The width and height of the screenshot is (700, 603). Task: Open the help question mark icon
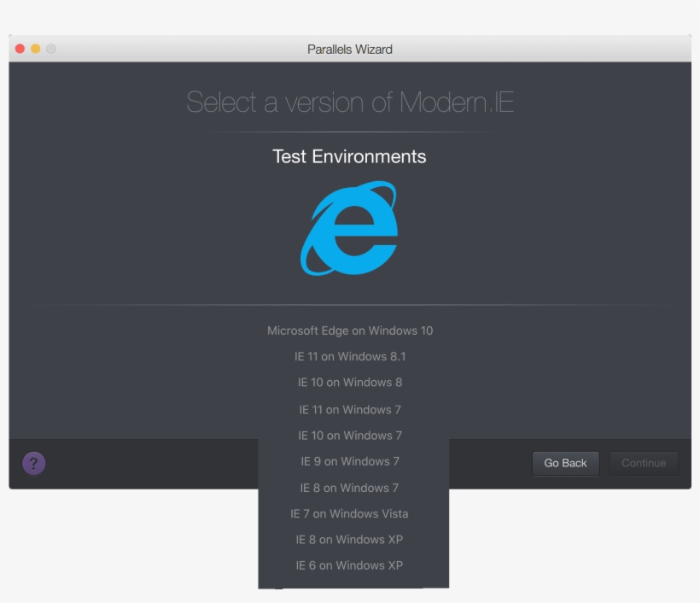click(33, 463)
